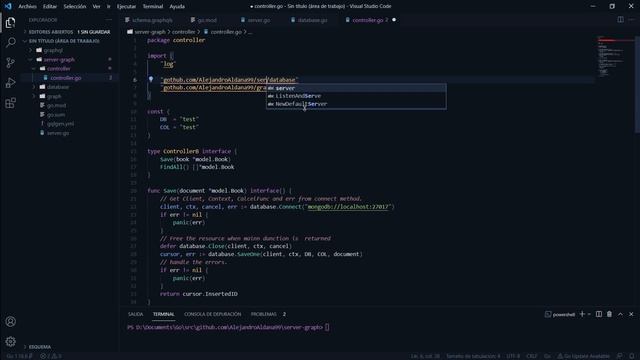Click the lightbulb code action icon on line 6

(x=151, y=80)
